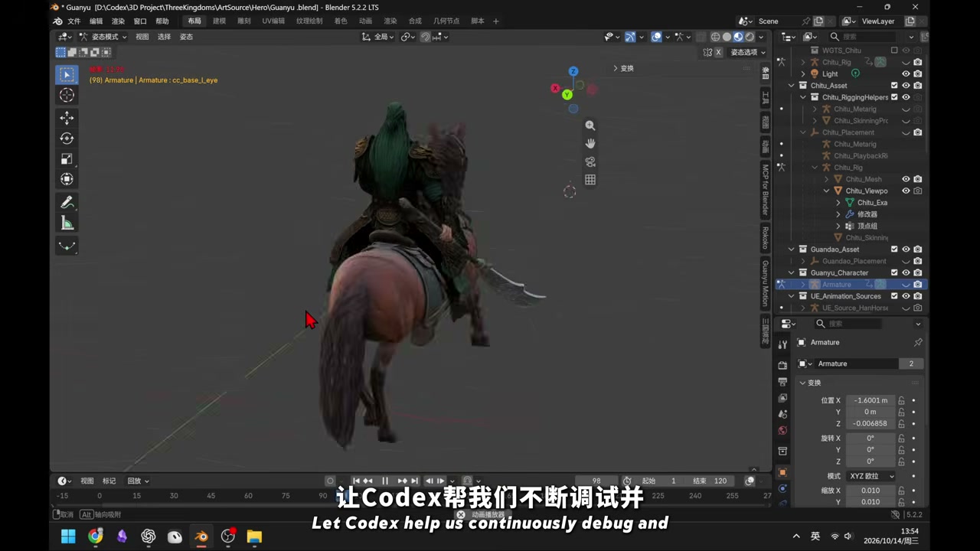
Task: Click the current frame number field
Action: pyautogui.click(x=596, y=481)
